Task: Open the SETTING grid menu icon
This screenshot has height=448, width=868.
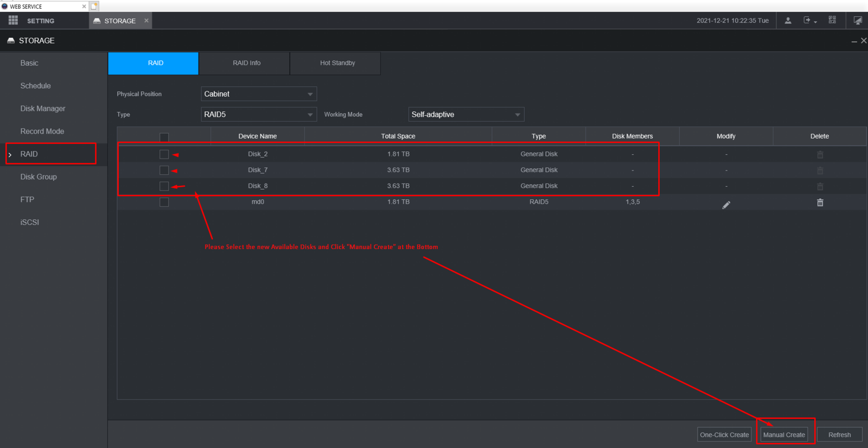Action: (x=13, y=20)
